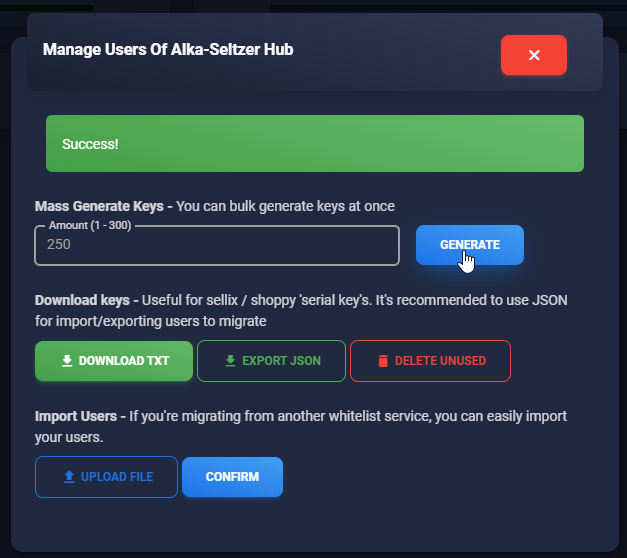Click the 'Manage Users Of Alka-Seltzer Hub' title
Screen dimensions: 627x558
(168, 50)
